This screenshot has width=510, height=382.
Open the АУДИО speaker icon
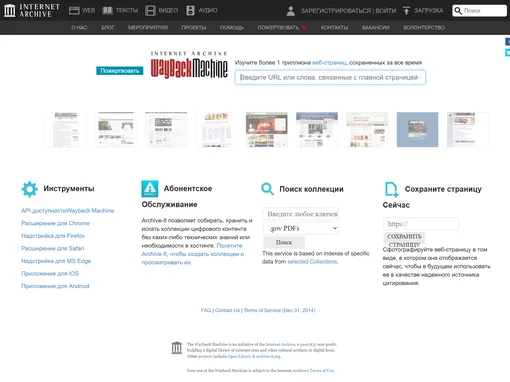coord(190,11)
